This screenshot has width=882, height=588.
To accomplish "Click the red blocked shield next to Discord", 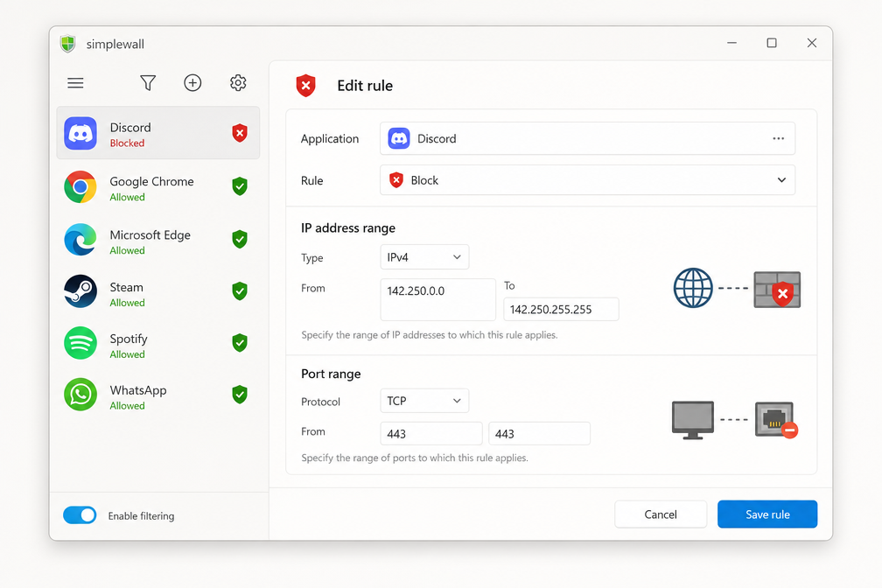I will click(240, 133).
